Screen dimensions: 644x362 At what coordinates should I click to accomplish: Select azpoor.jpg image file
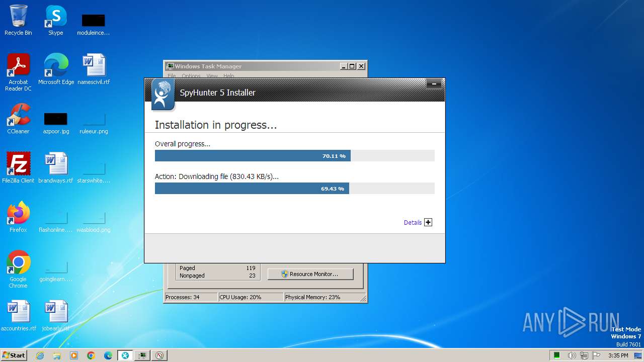[x=56, y=123]
